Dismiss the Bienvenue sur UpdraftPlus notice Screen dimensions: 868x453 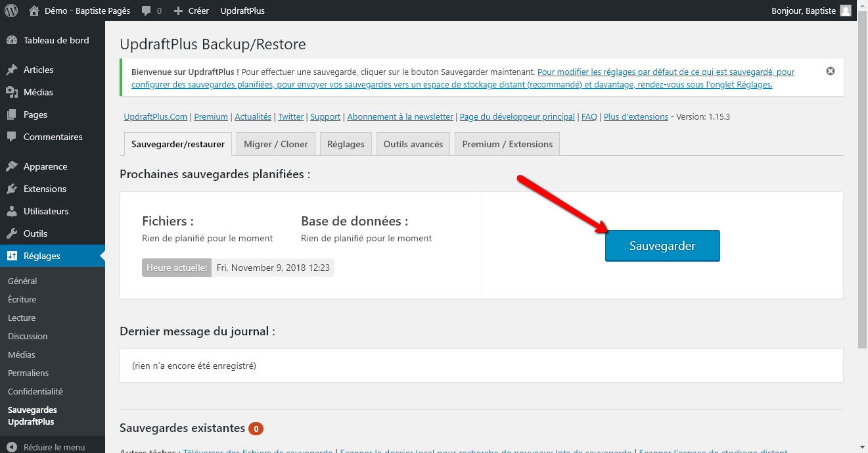(x=831, y=71)
